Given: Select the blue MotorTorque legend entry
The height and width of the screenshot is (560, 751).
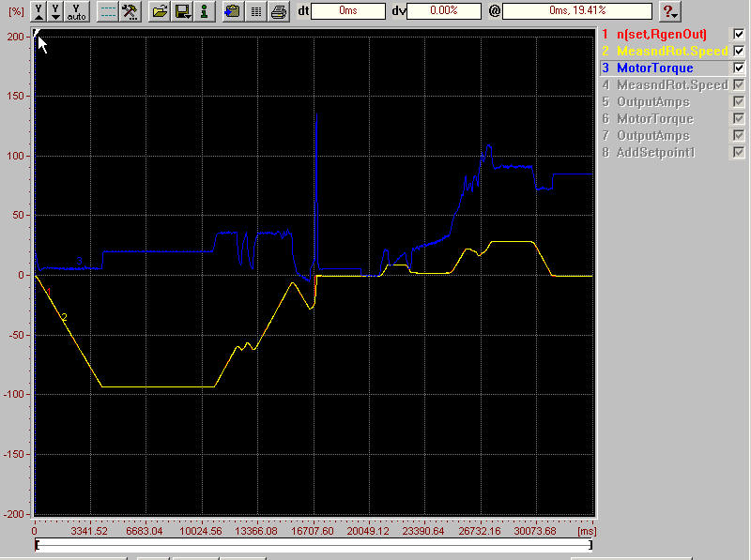Looking at the screenshot, I should pos(654,68).
